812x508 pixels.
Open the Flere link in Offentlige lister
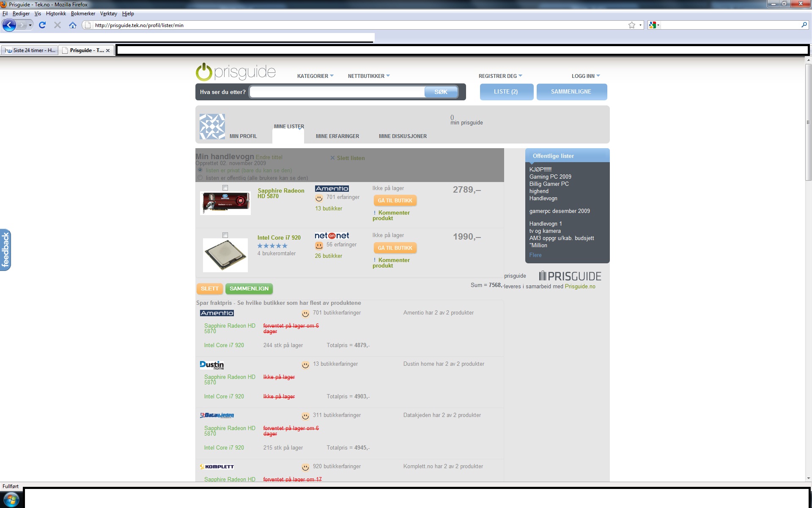tap(535, 255)
